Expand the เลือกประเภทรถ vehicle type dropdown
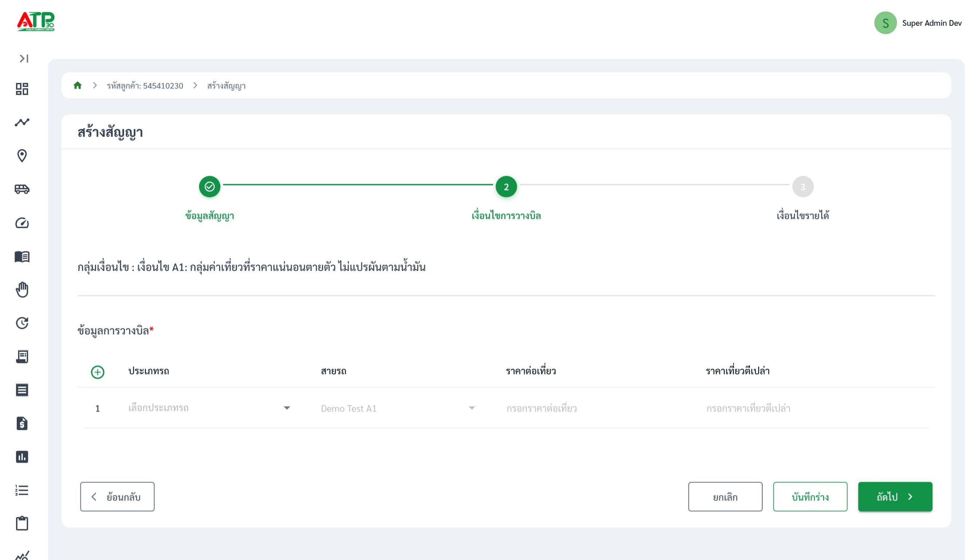The width and height of the screenshot is (978, 560). point(209,408)
